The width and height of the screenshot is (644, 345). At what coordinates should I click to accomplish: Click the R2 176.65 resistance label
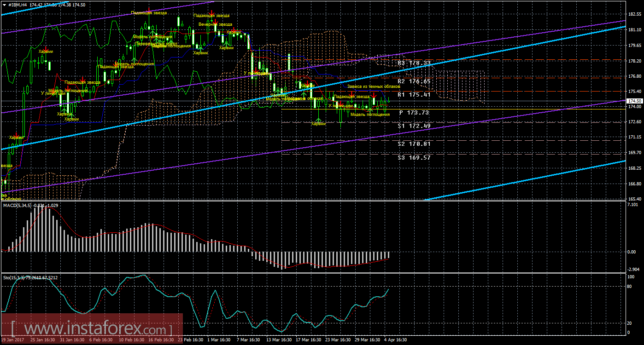pyautogui.click(x=414, y=81)
